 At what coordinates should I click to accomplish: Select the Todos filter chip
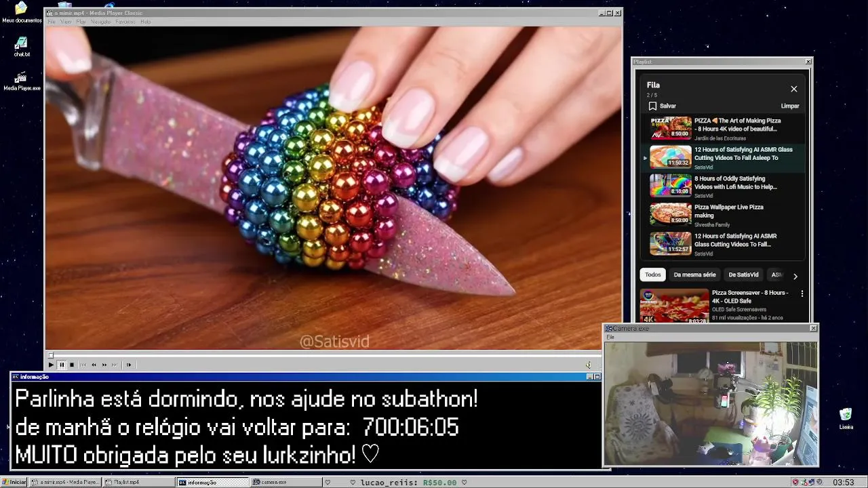[x=653, y=274]
